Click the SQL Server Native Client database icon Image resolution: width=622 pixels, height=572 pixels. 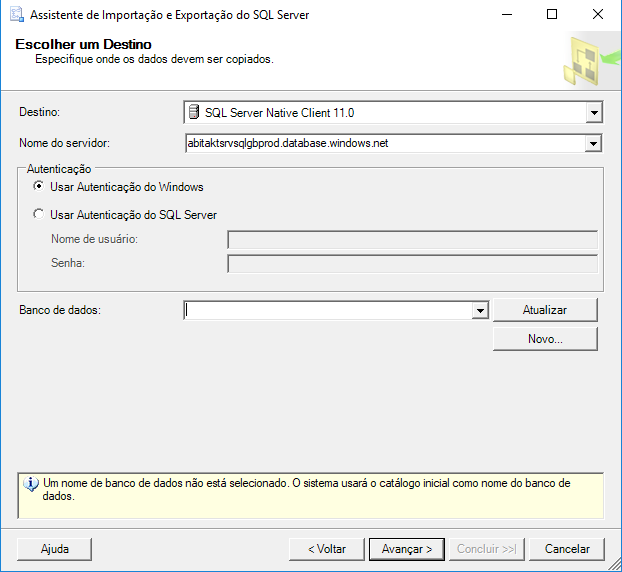[194, 112]
